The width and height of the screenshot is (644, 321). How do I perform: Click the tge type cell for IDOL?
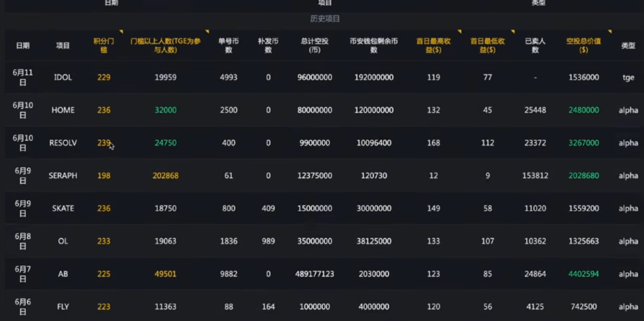(628, 77)
